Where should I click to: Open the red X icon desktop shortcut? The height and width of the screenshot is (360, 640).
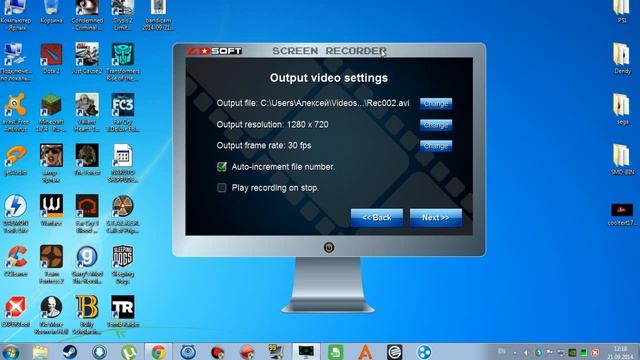point(16,312)
